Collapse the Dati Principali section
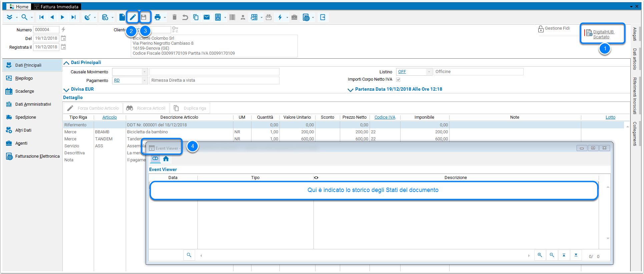Image resolution: width=644 pixels, height=274 pixels. (66, 63)
